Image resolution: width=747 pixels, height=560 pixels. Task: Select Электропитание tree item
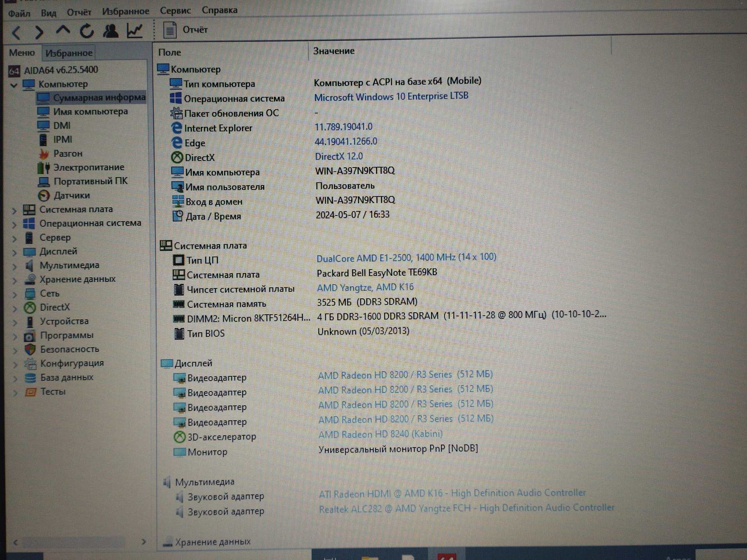point(81,168)
